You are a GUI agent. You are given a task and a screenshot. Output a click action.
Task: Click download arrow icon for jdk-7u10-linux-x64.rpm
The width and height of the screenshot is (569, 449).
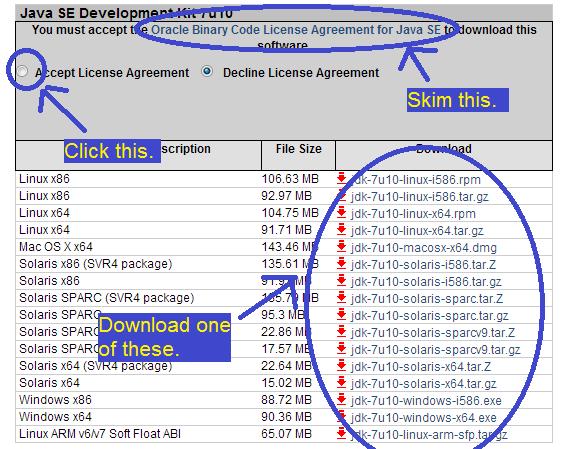pyautogui.click(x=341, y=213)
